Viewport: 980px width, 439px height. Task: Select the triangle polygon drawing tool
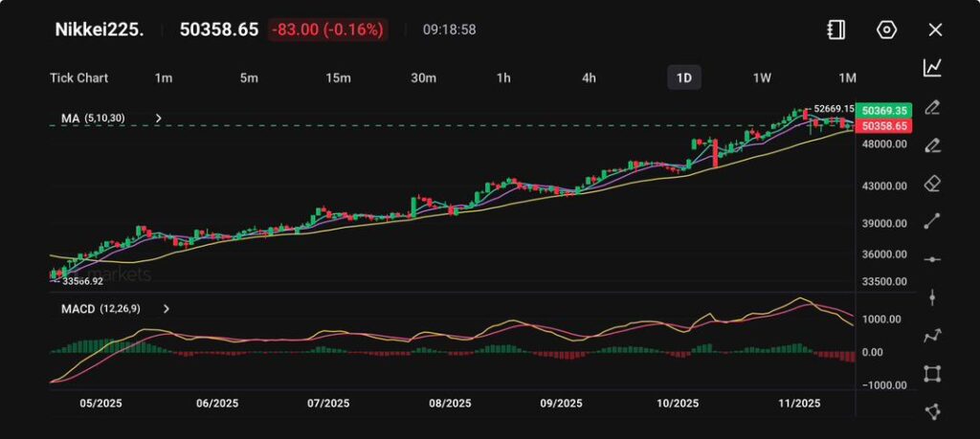[x=932, y=411]
